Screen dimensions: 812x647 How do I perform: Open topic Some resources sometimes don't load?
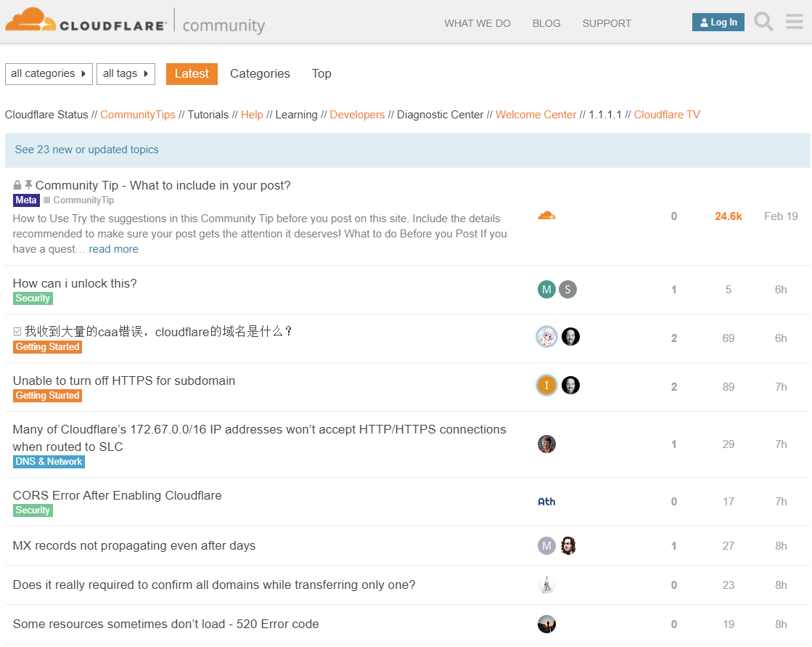point(165,624)
